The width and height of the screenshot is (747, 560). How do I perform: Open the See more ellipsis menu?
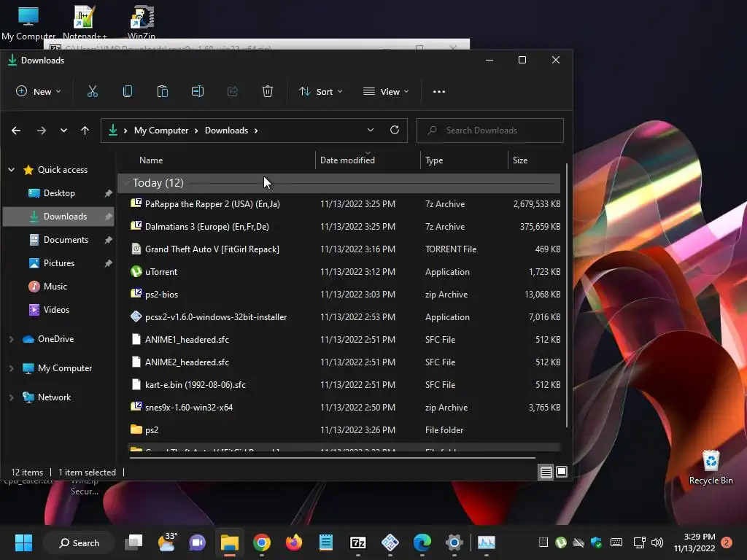438,91
